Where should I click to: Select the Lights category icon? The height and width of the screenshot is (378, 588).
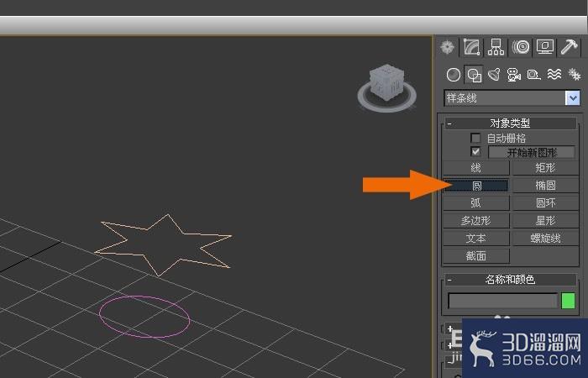tap(494, 75)
